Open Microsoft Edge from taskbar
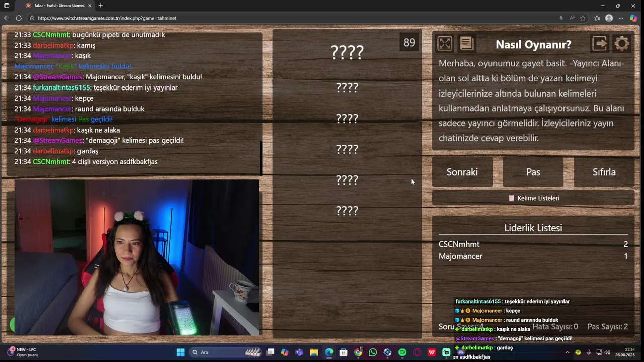Image resolution: width=644 pixels, height=362 pixels. 329,352
